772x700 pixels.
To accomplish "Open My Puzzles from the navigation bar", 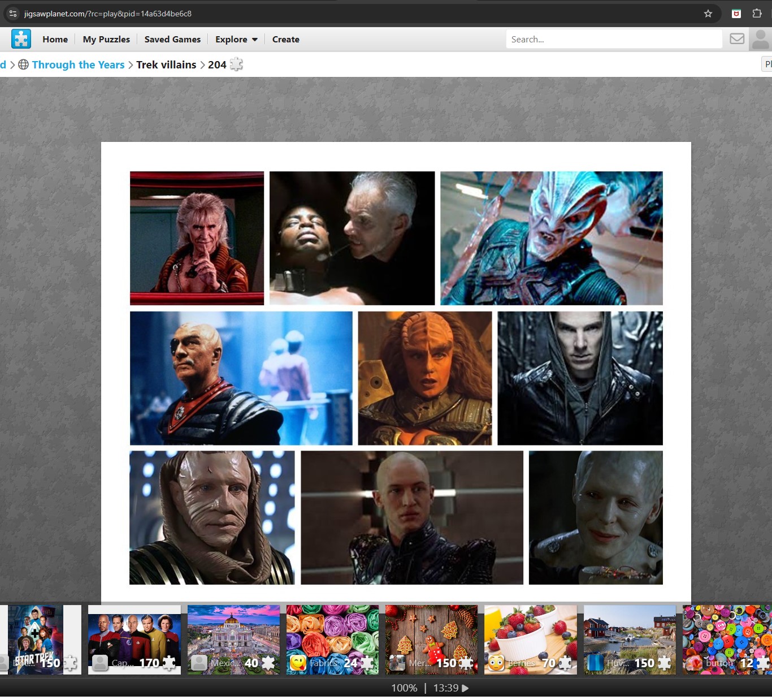I will 106,40.
